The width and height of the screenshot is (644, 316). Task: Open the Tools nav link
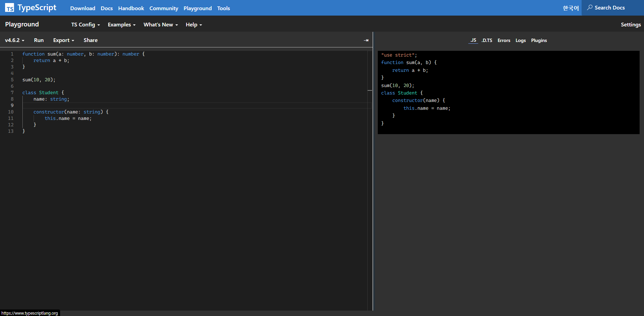pos(223,8)
